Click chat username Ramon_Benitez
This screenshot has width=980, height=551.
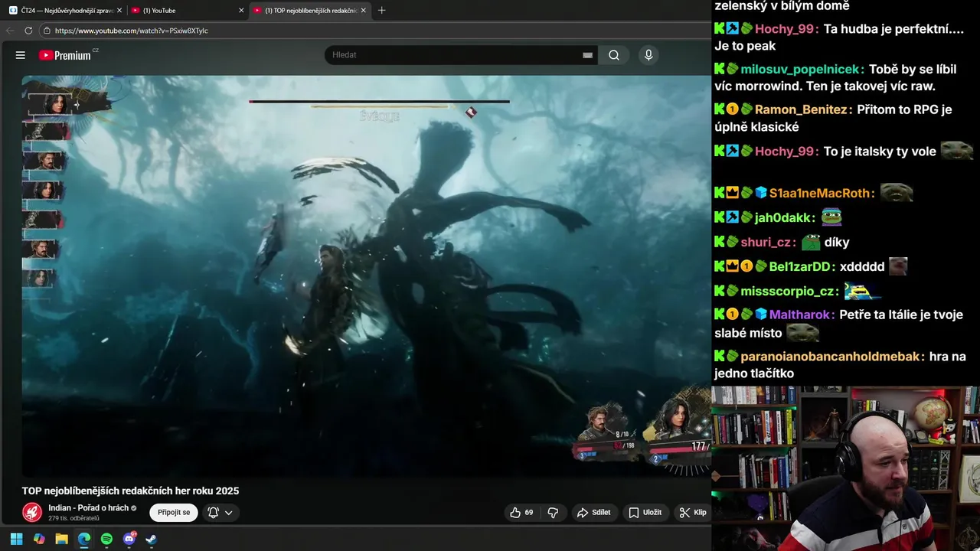(801, 109)
